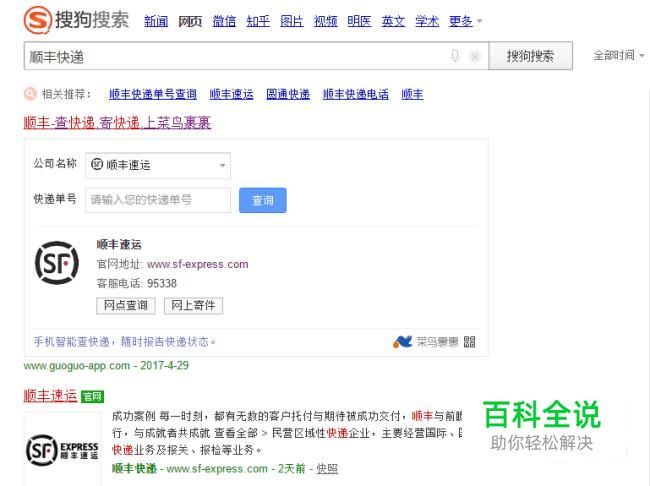The width and height of the screenshot is (650, 486).
Task: Clear the search box with X icon
Action: pyautogui.click(x=475, y=56)
